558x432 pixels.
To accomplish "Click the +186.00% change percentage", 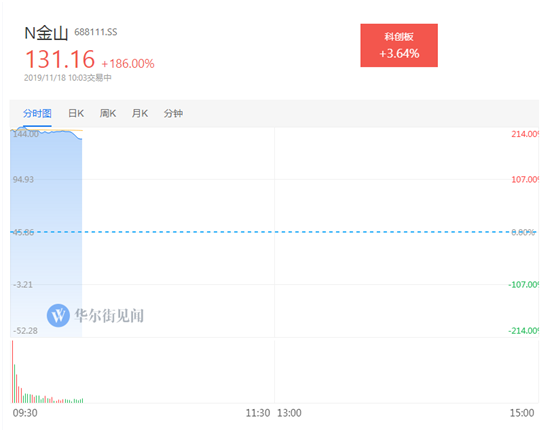I will 128,64.
